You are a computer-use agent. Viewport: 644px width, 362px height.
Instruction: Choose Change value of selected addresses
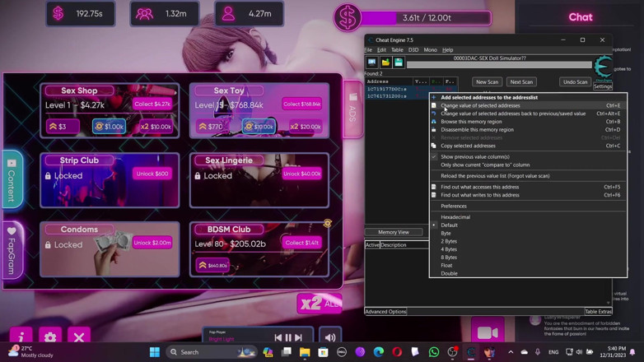[x=528, y=105]
